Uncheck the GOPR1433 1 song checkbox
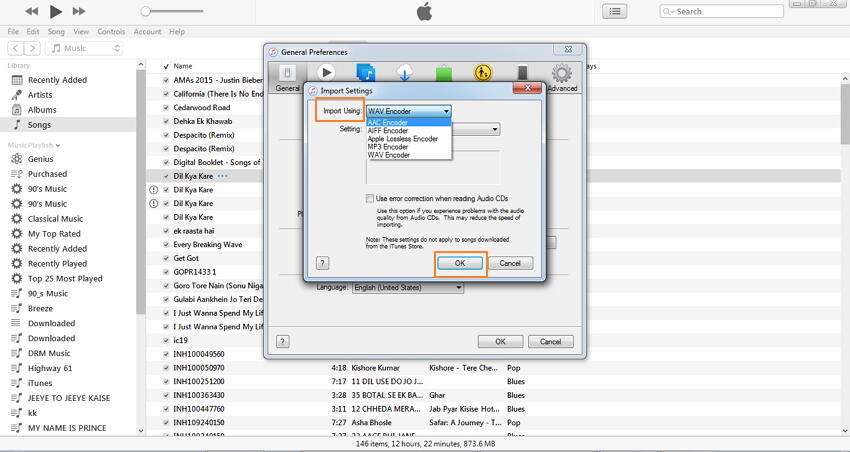This screenshot has width=850, height=452. coord(166,272)
